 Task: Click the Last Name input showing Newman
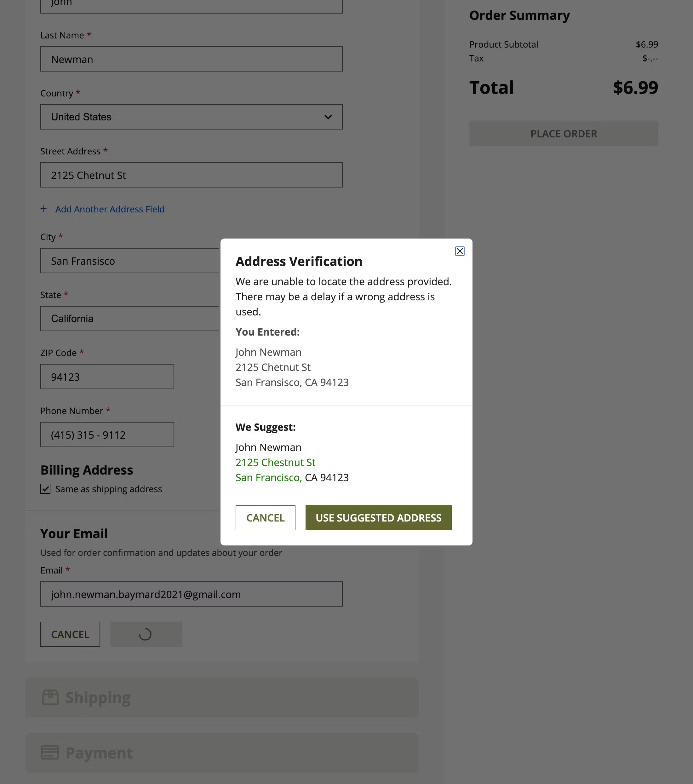click(191, 59)
